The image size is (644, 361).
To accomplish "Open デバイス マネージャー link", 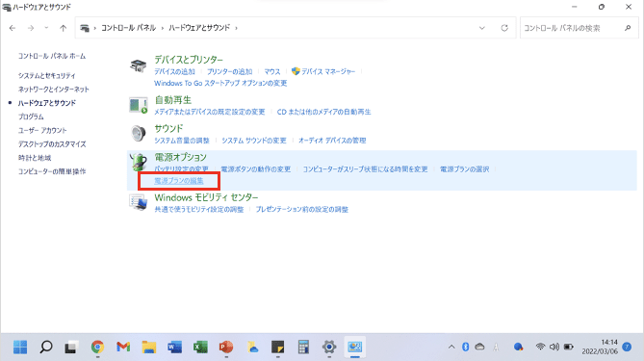I will (327, 71).
